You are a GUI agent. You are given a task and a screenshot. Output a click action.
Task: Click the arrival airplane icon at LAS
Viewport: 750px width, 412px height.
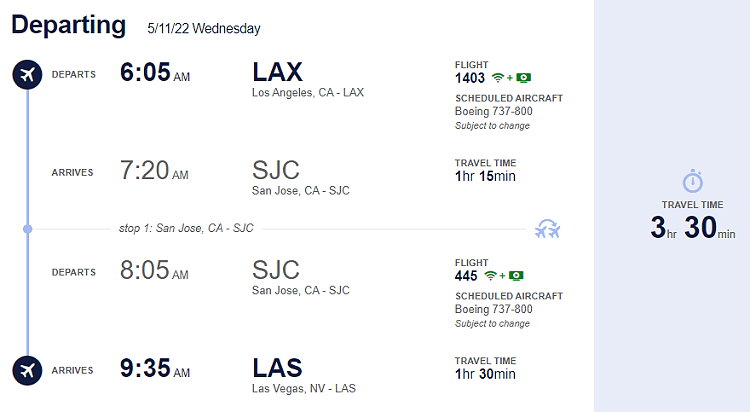(x=27, y=370)
